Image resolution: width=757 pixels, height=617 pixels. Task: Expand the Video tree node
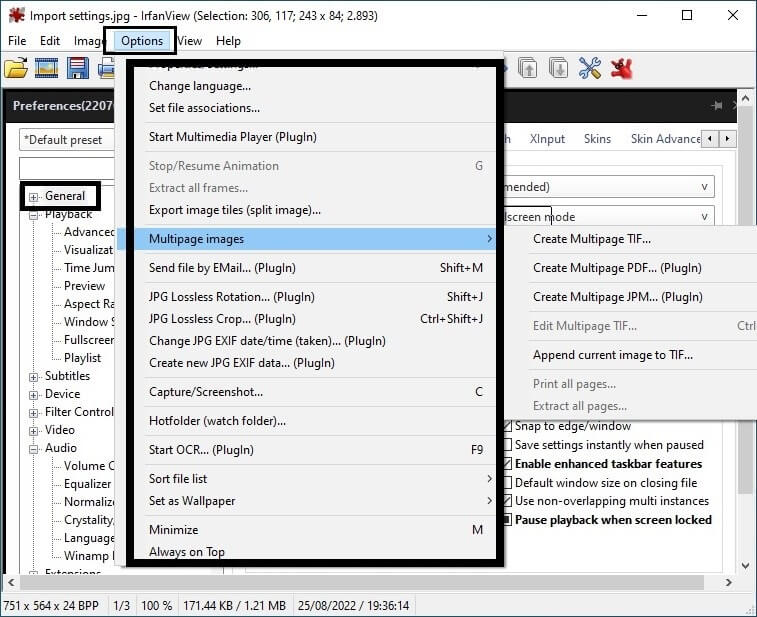33,431
